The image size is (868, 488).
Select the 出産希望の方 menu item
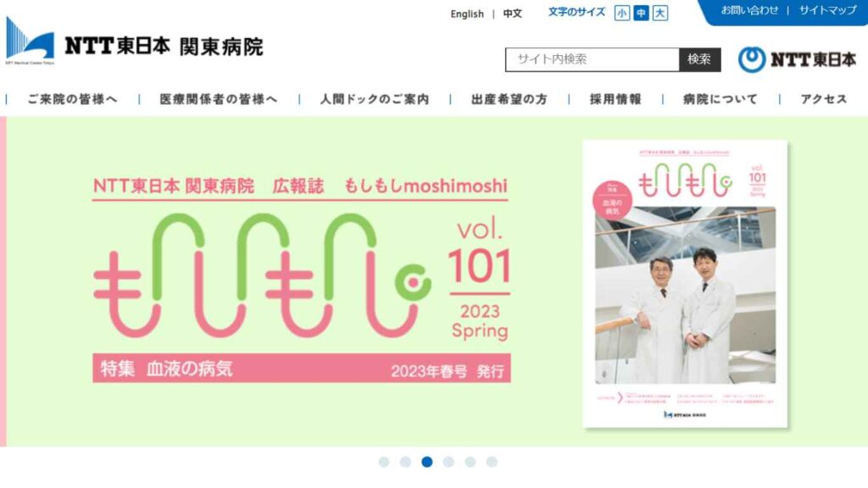[509, 99]
